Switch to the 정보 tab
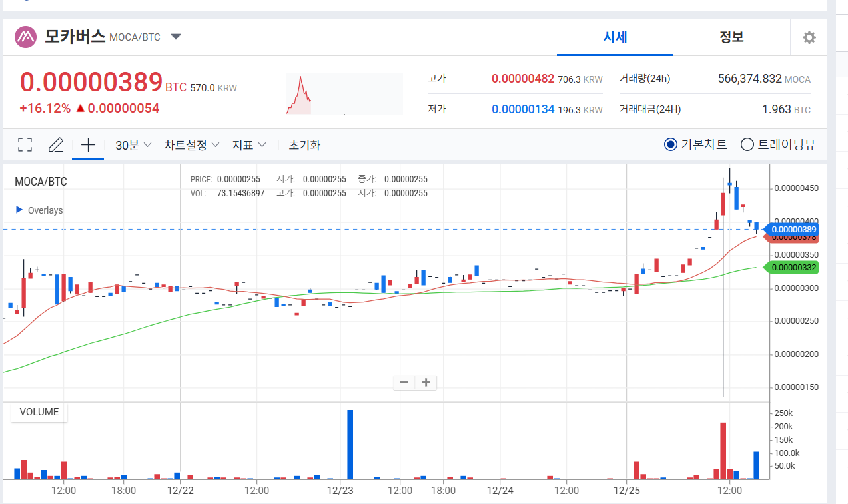This screenshot has height=504, width=848. coord(731,37)
